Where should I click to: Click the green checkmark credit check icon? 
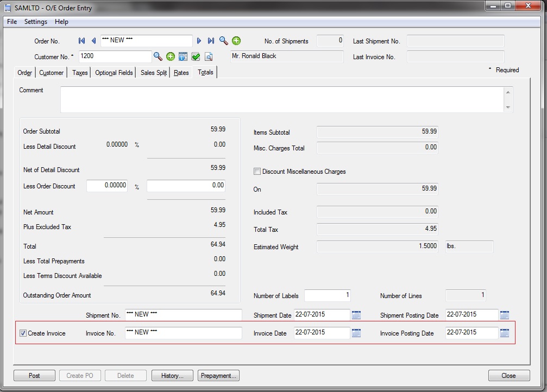[x=196, y=56]
